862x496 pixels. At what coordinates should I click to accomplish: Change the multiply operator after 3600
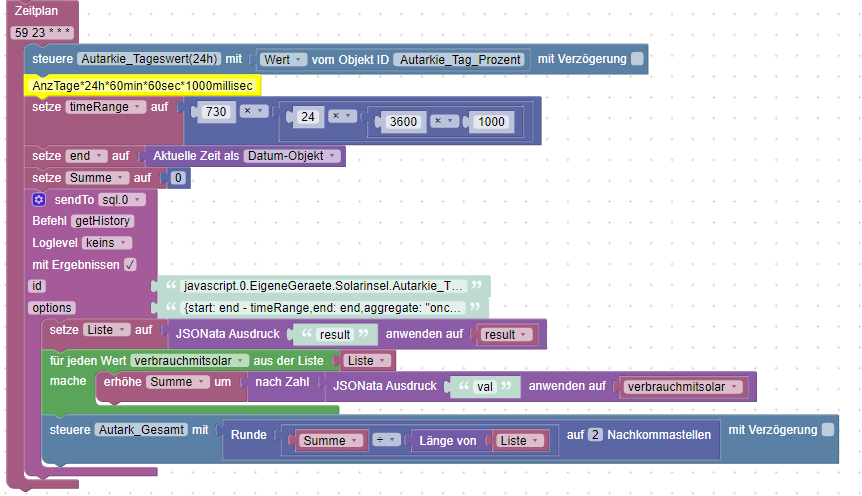(444, 121)
